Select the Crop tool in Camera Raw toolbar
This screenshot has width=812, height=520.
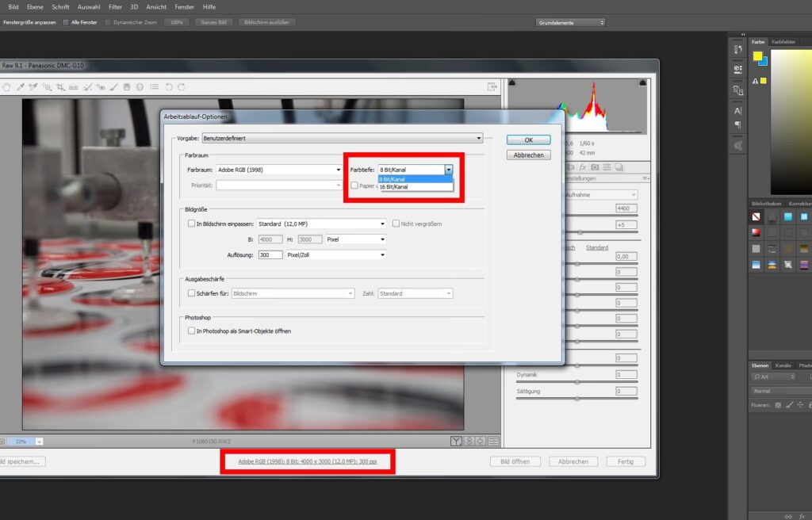[x=61, y=86]
